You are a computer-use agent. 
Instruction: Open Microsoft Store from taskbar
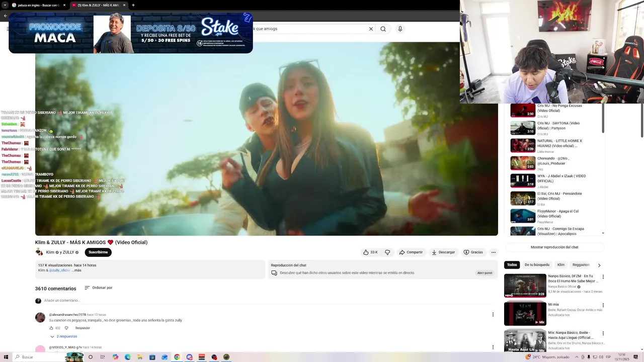(152, 357)
